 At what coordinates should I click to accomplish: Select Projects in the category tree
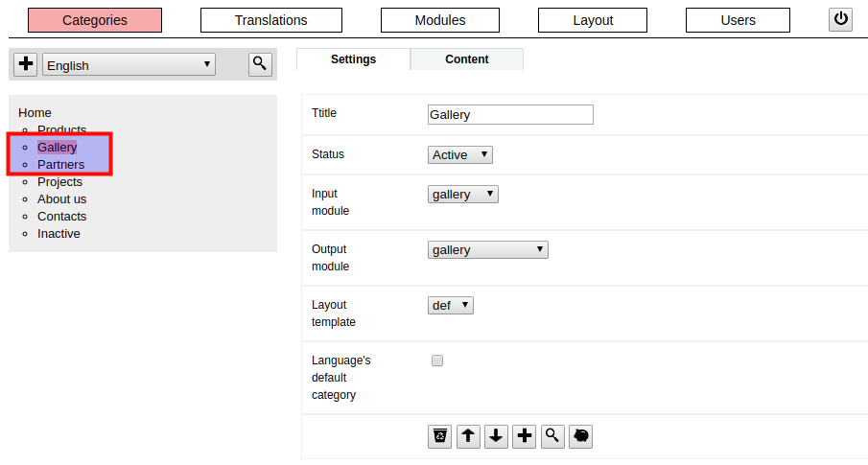(59, 182)
